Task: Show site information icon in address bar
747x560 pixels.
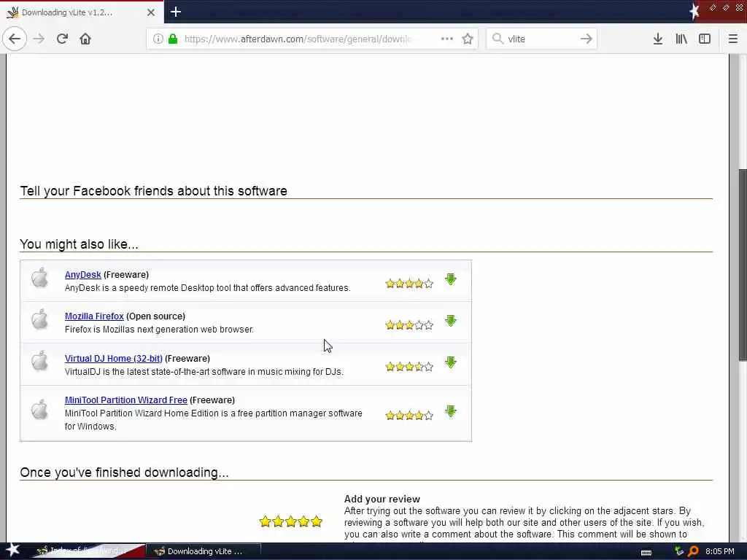Action: point(158,39)
